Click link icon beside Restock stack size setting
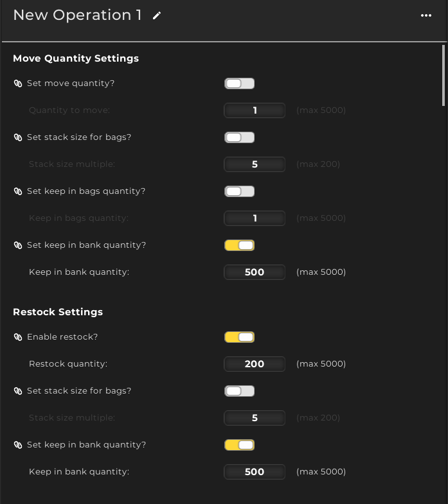The width and height of the screenshot is (448, 504). [x=18, y=391]
